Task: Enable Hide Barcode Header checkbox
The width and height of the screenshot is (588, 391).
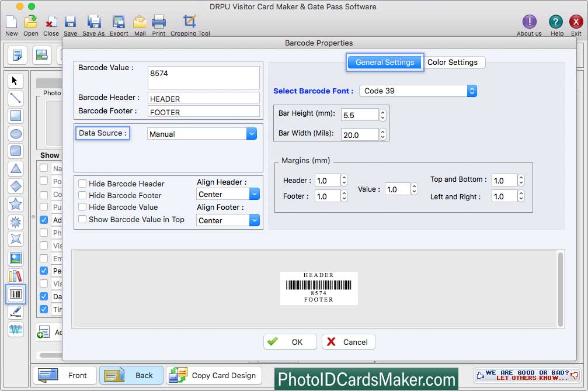Action: click(x=82, y=184)
